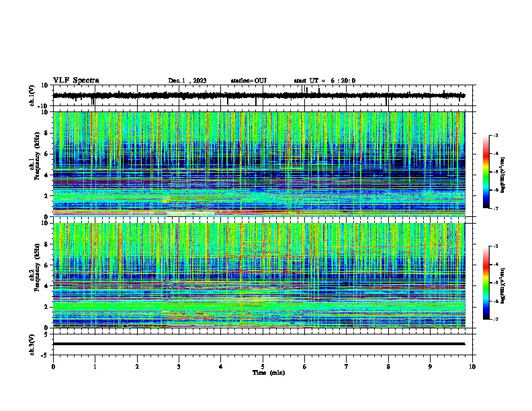The width and height of the screenshot is (532, 411).
Task: Click the ch.2 "Frequency (kHz)" axis label
Action: [x=38, y=267]
